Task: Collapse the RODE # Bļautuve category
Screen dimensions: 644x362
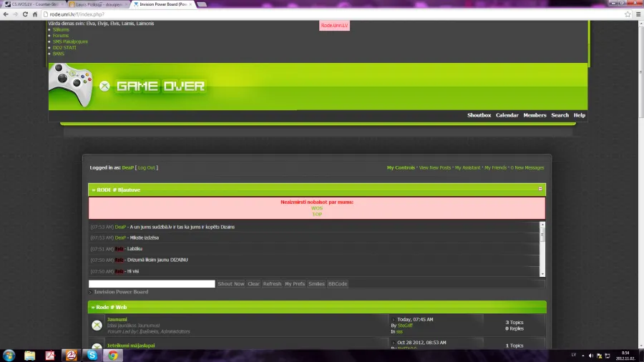Action: (540, 189)
